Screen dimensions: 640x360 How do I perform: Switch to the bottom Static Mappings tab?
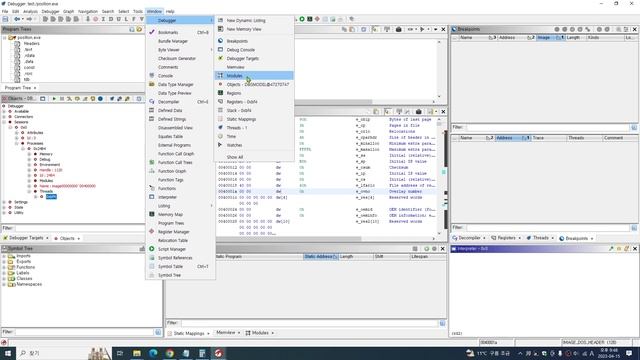(189, 333)
